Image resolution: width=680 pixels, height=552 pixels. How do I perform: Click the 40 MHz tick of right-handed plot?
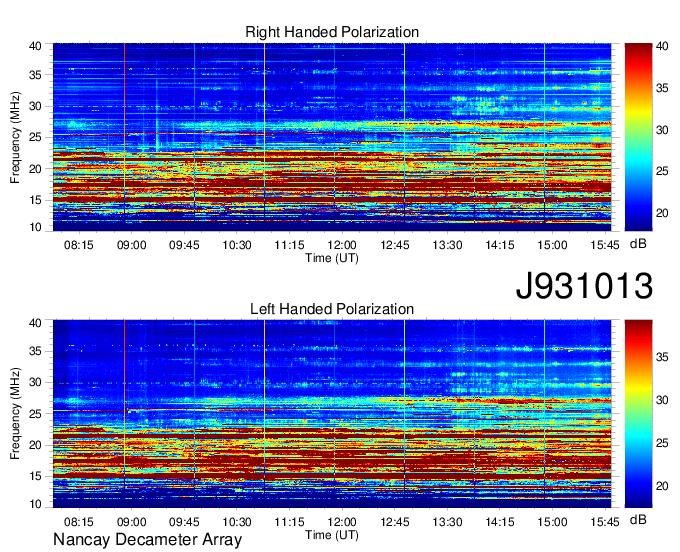pos(35,46)
